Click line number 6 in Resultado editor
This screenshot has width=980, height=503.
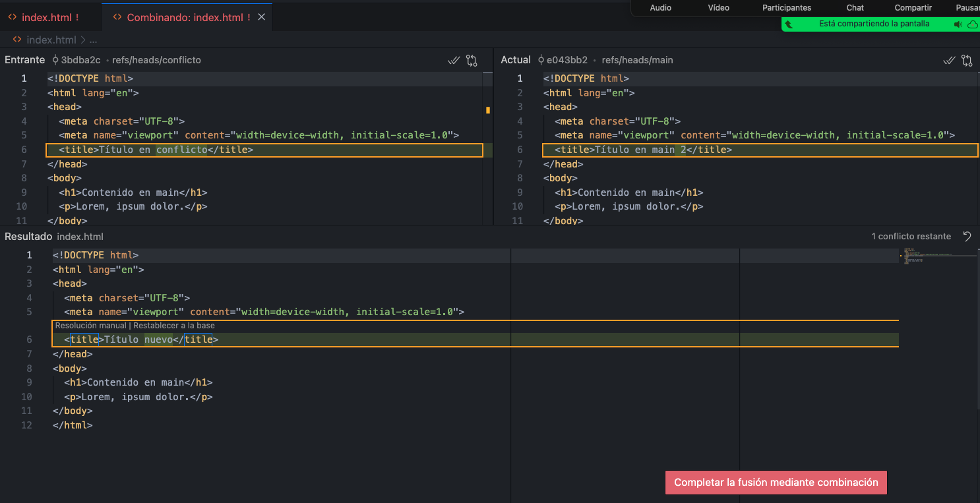tap(29, 340)
